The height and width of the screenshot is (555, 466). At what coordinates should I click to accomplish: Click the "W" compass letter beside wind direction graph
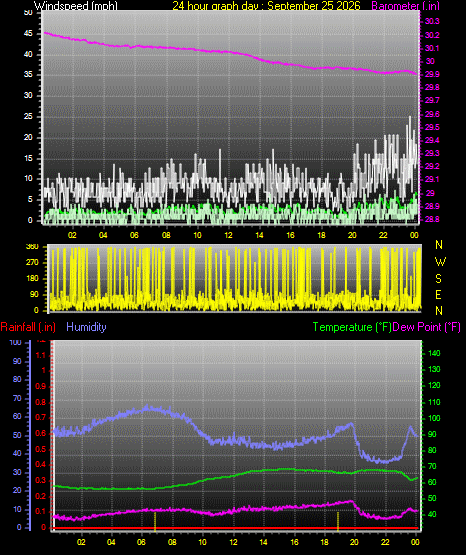click(x=440, y=262)
